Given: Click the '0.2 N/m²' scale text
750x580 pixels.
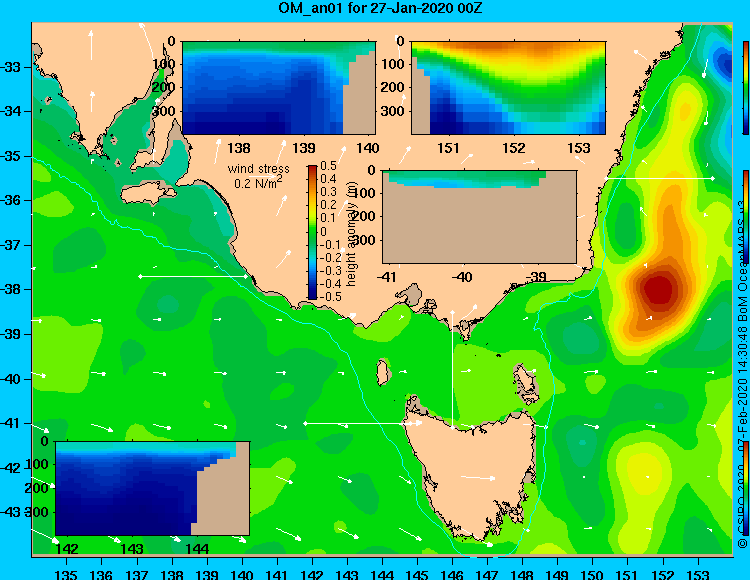Looking at the screenshot, I should coord(258,183).
